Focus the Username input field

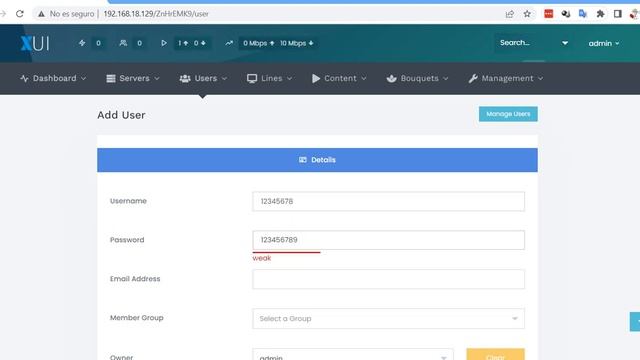click(x=388, y=201)
